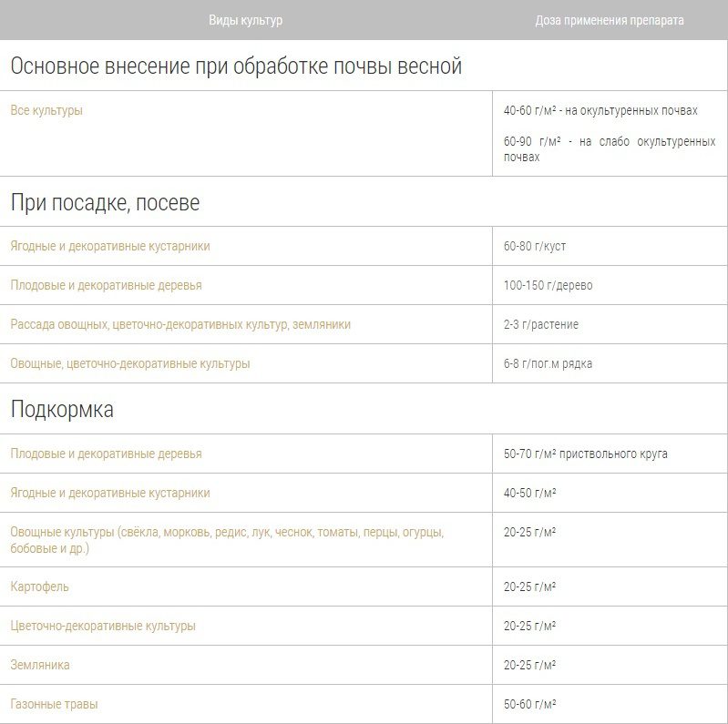Click the '40-60 г/м²' cultivated soils dose text
The image size is (728, 724).
tap(600, 111)
